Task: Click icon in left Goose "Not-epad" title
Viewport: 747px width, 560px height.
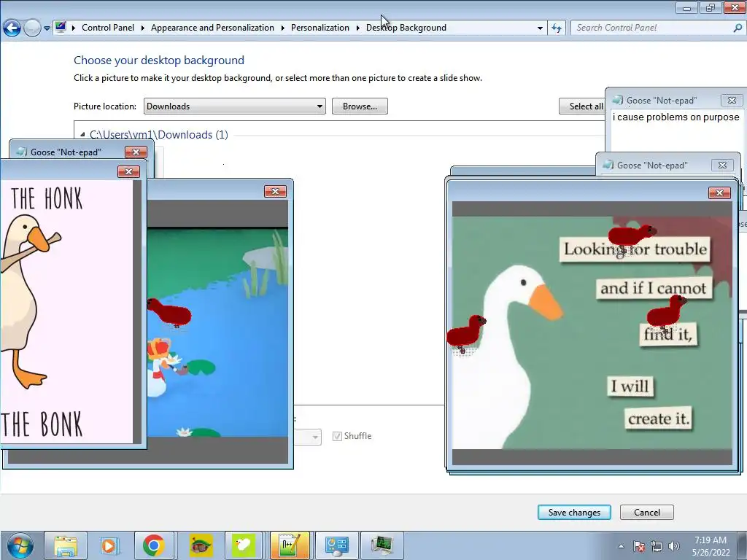Action: pyautogui.click(x=21, y=152)
